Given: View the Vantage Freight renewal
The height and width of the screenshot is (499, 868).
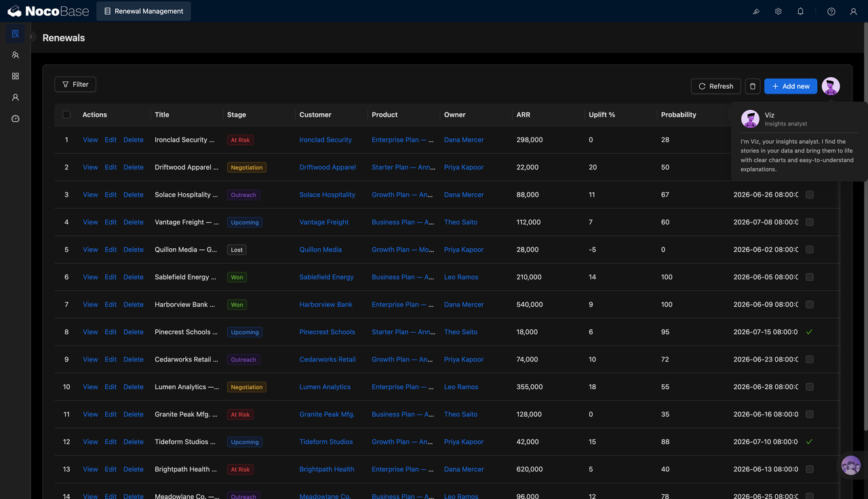Looking at the screenshot, I should (90, 222).
